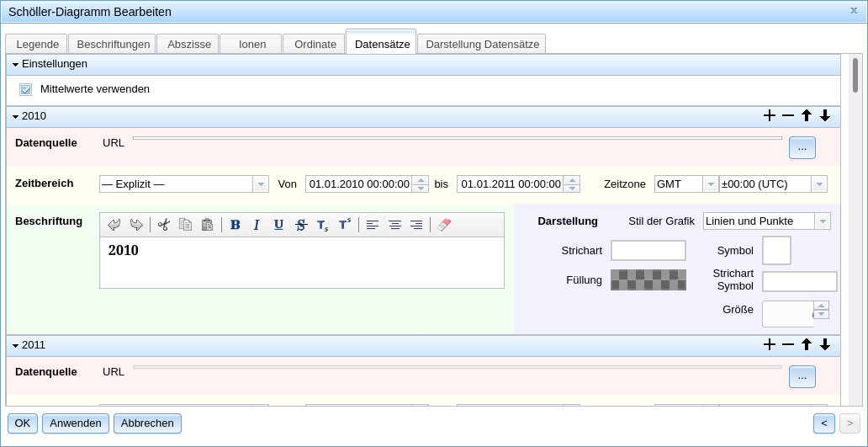This screenshot has height=447, width=868.
Task: Add a dataset via the 2011 plus icon
Action: [769, 344]
